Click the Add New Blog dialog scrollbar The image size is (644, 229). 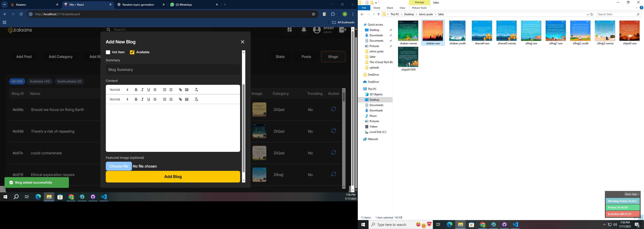coord(244,128)
